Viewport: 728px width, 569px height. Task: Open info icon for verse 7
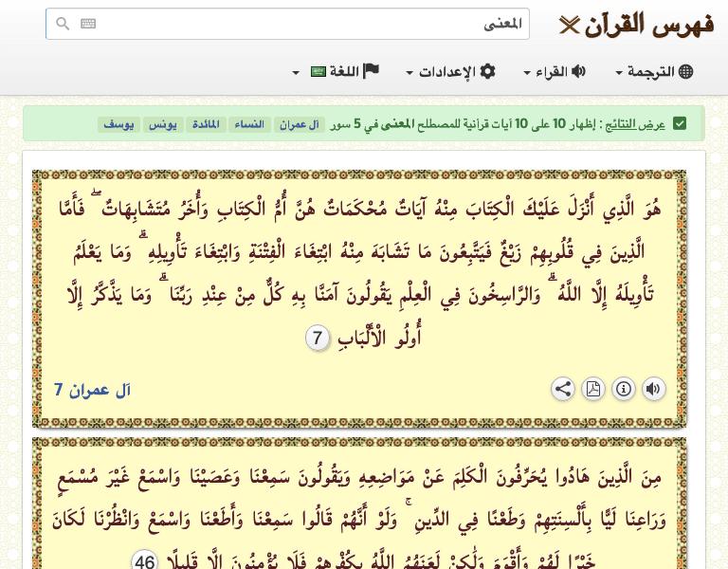click(x=624, y=389)
